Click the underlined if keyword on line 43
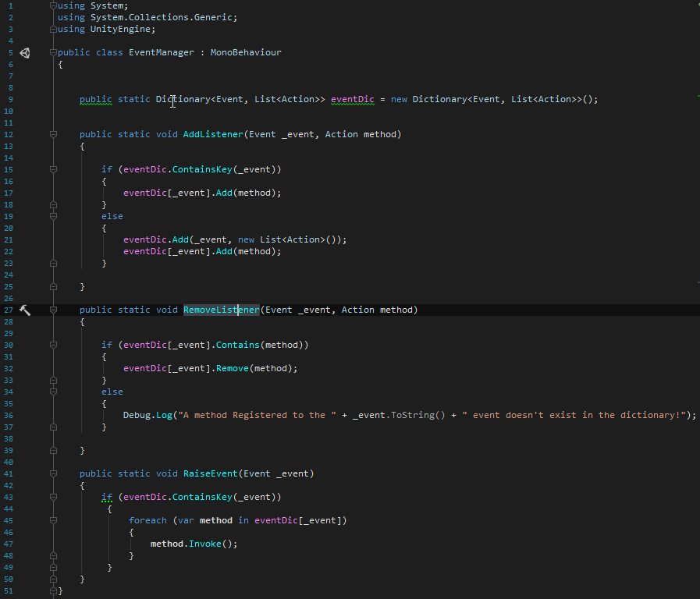Image resolution: width=700 pixels, height=599 pixels. point(108,497)
